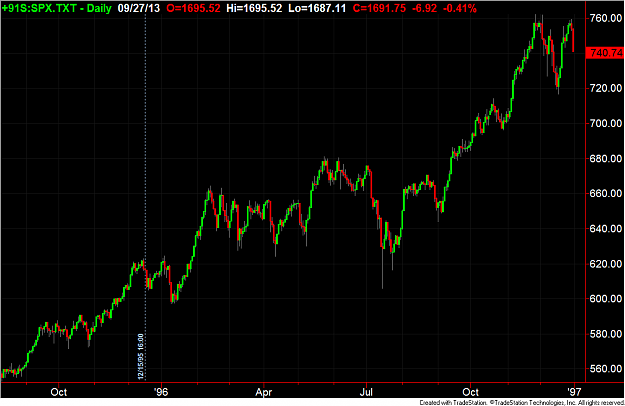This screenshot has width=625, height=406.
Task: Click the Created with TradeStation credit text
Action: pos(521,403)
